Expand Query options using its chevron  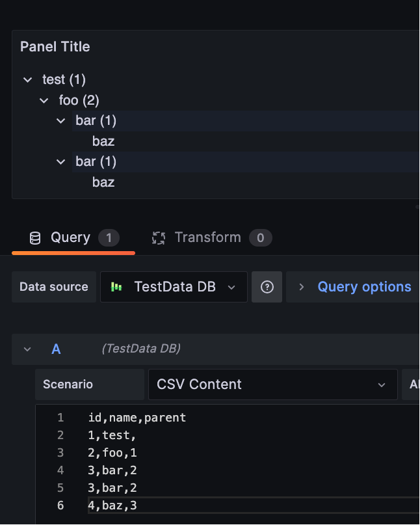pyautogui.click(x=302, y=286)
